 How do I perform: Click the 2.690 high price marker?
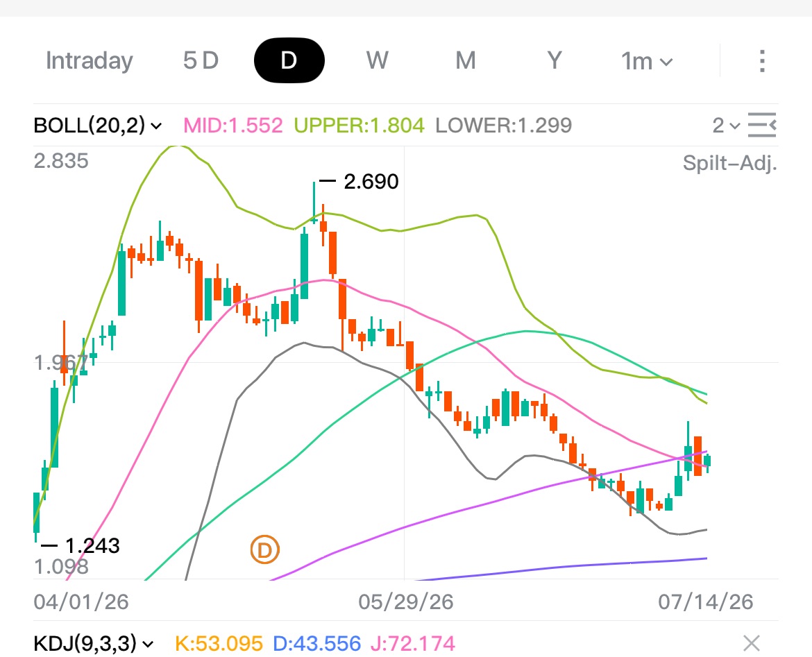(x=371, y=182)
